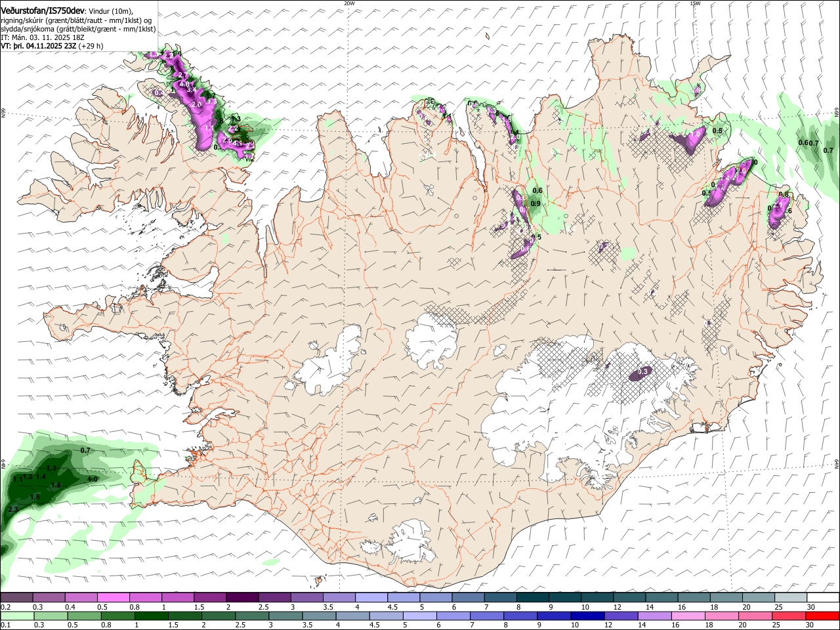Screen dimensions: 840x630
Task: Click the Veðurstofan/IS750dev title text
Action: coord(43,10)
